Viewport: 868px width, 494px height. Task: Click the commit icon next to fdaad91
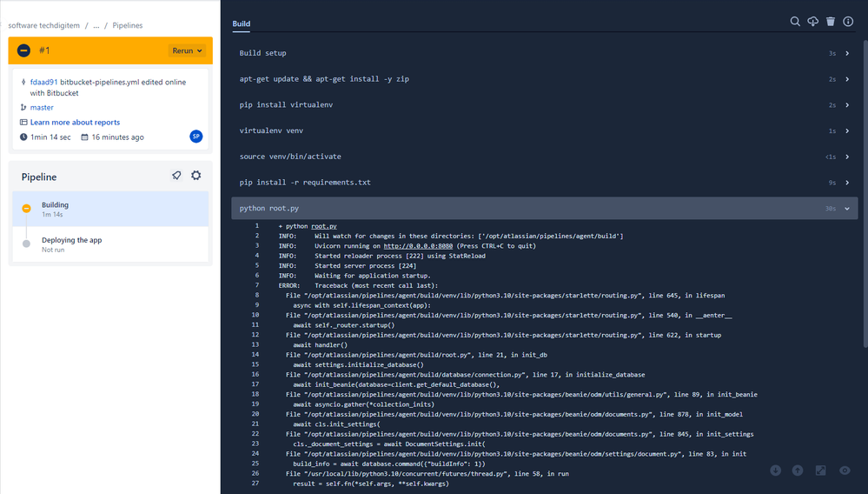pyautogui.click(x=23, y=82)
